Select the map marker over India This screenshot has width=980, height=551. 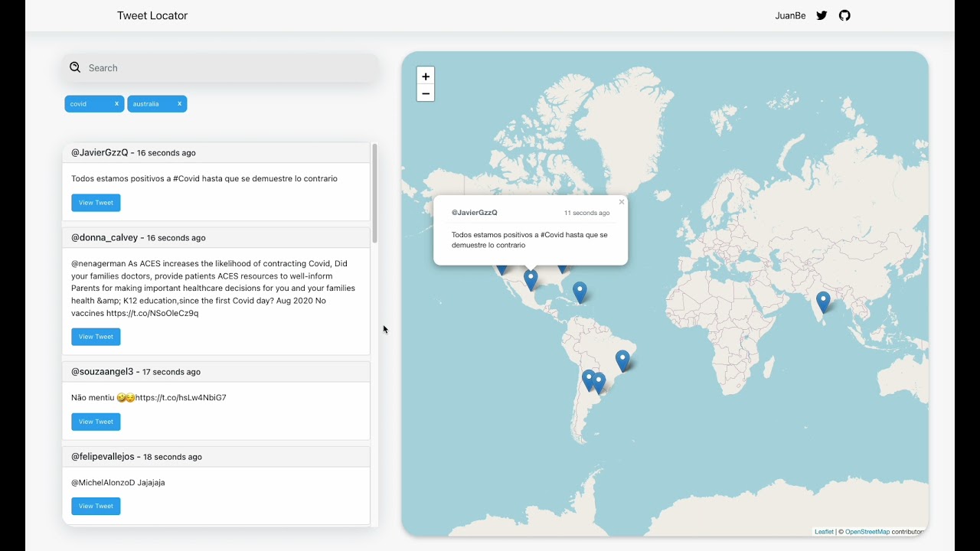[x=823, y=302]
